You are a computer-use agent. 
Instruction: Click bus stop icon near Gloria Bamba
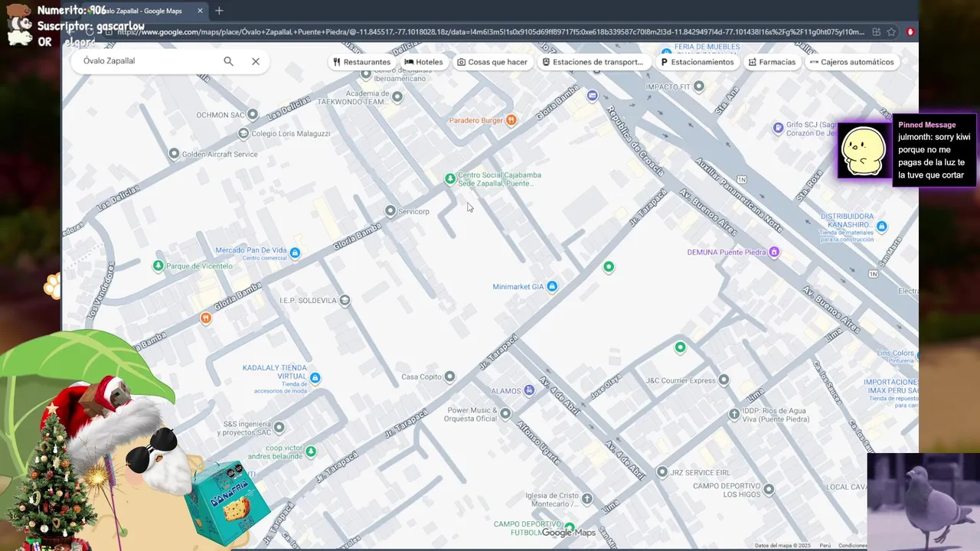[x=593, y=96]
